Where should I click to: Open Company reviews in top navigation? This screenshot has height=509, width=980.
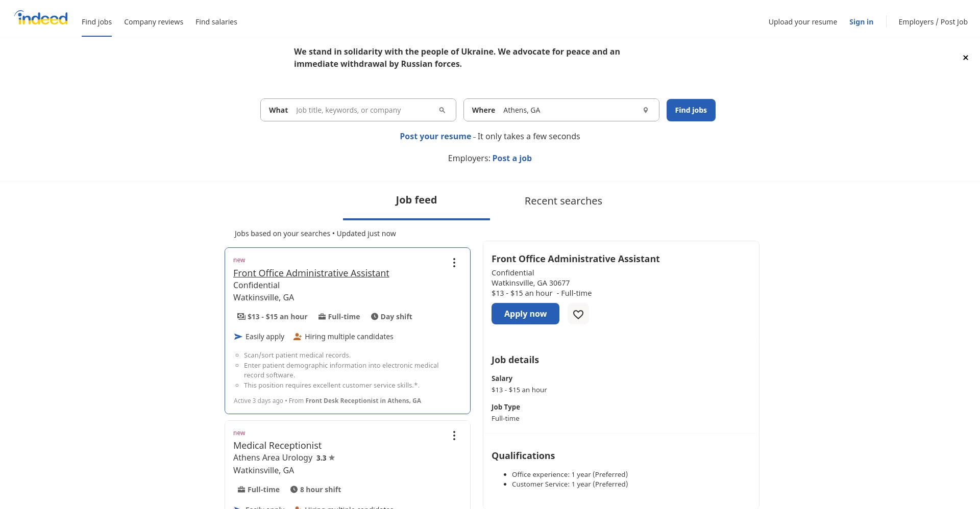tap(154, 22)
